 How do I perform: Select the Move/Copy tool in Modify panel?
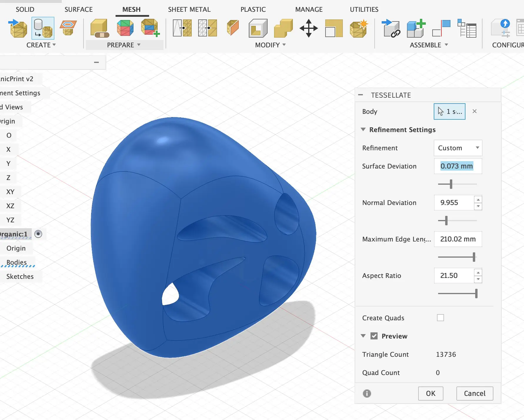pyautogui.click(x=308, y=29)
